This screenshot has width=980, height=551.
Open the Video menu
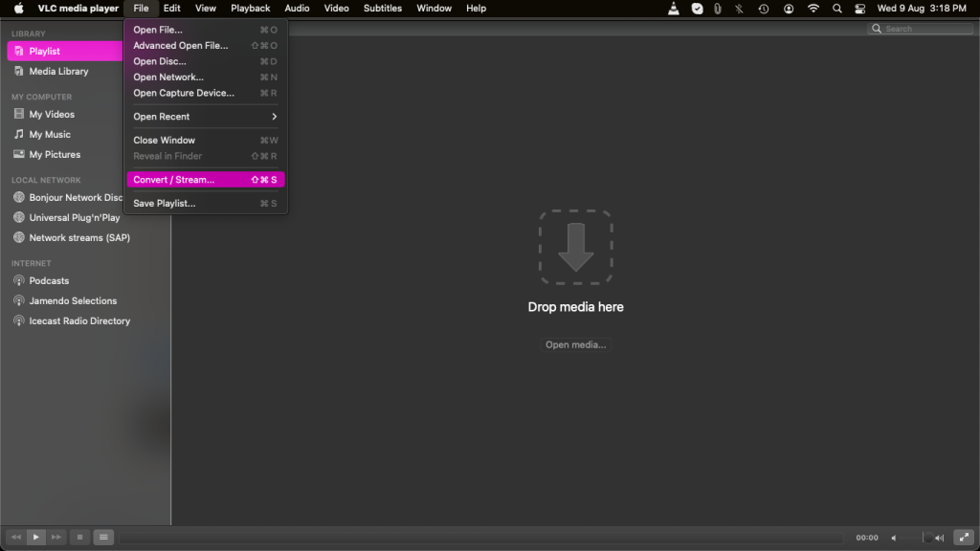(336, 8)
